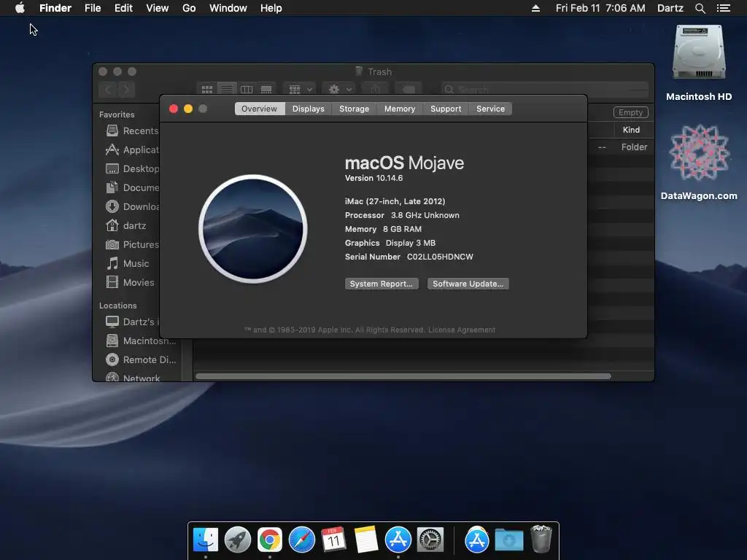Open the group-by dropdown in Trash toolbar
The width and height of the screenshot is (747, 560).
(300, 89)
